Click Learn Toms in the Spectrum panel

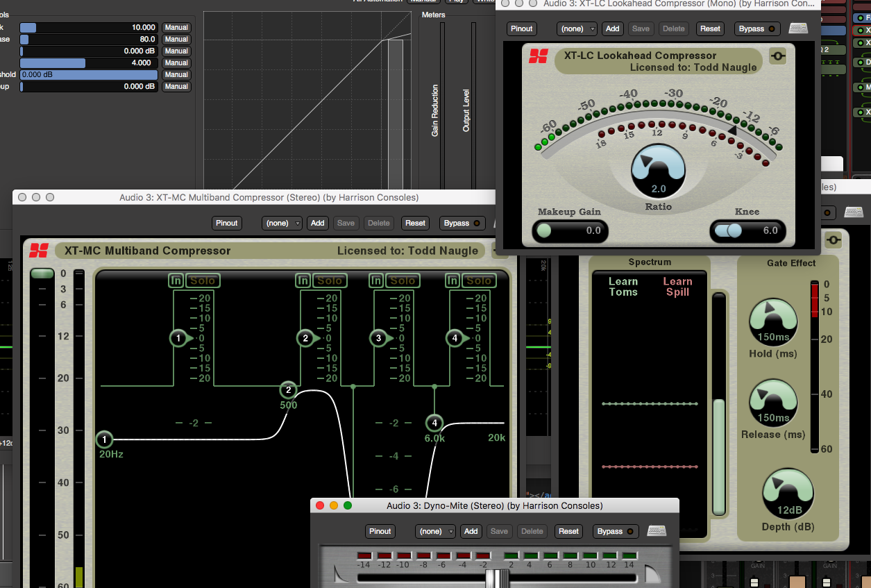[x=622, y=286]
